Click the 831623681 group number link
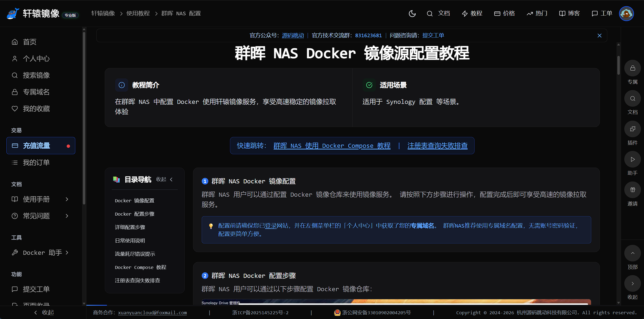Viewport: 644px width, 319px height. (x=368, y=36)
